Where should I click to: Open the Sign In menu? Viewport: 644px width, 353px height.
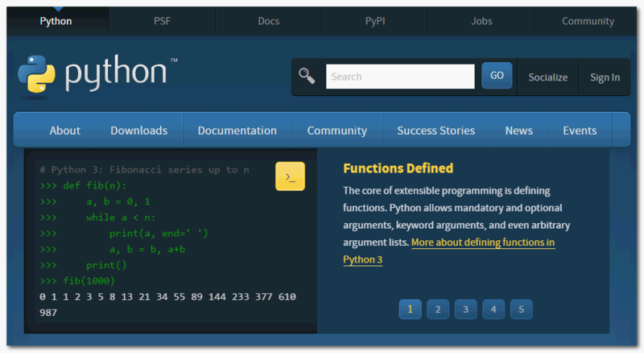pos(605,77)
